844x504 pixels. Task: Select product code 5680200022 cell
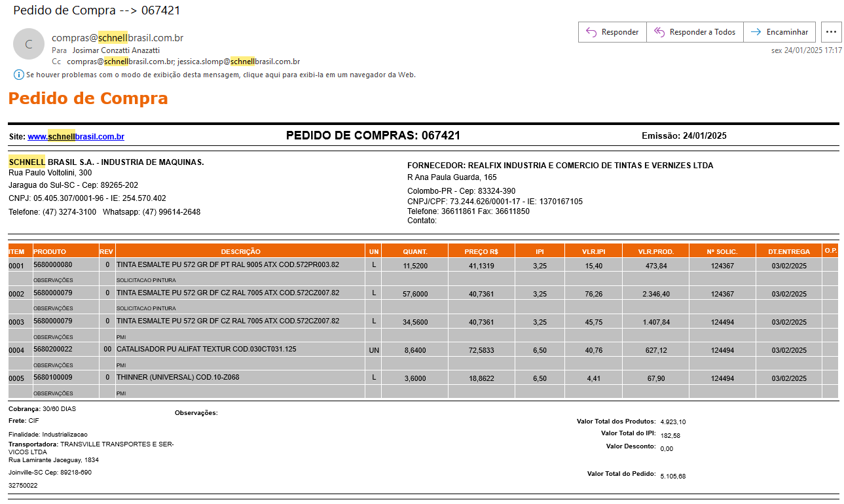53,350
